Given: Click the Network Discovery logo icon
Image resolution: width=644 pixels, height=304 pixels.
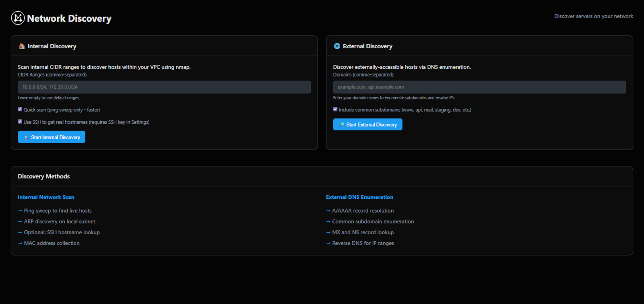Looking at the screenshot, I should pyautogui.click(x=18, y=18).
